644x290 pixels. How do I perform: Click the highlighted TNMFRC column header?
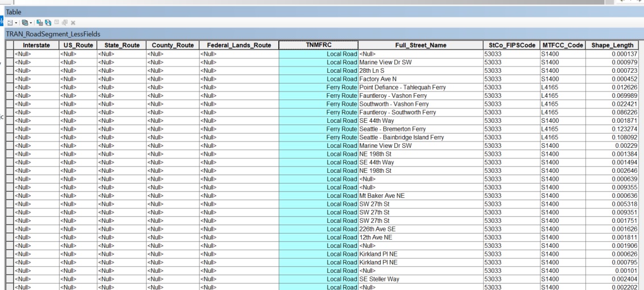[318, 45]
